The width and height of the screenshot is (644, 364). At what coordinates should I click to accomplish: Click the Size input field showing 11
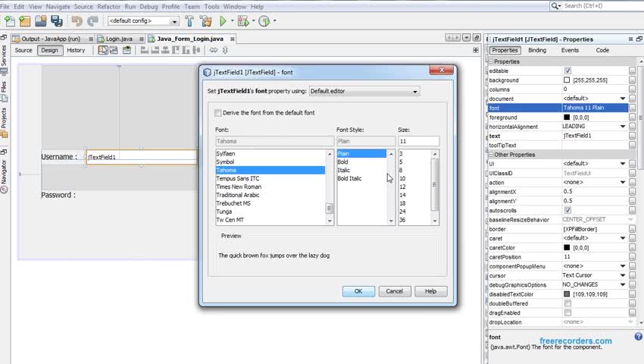point(418,141)
